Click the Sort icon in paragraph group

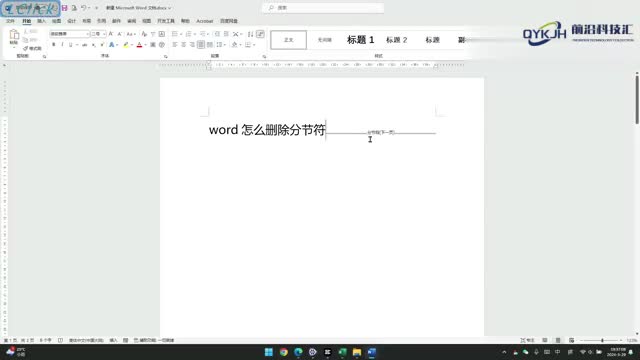click(x=251, y=34)
